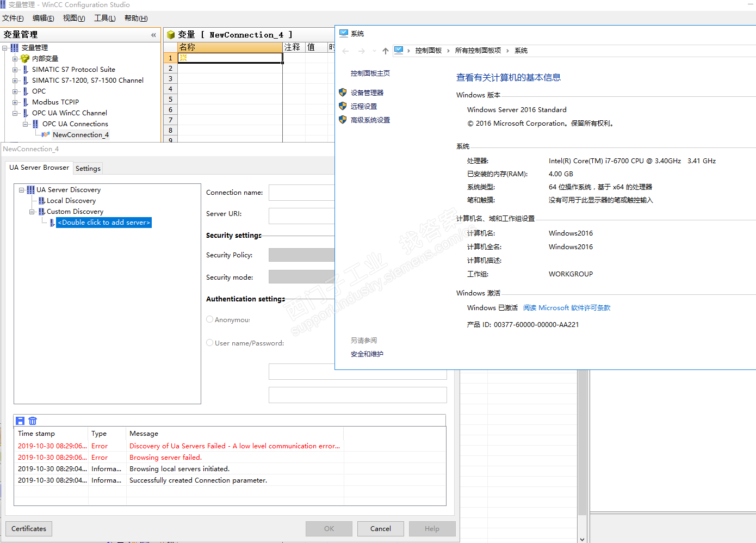Click the Local Discovery node icon
This screenshot has height=543, width=756.
pos(42,201)
